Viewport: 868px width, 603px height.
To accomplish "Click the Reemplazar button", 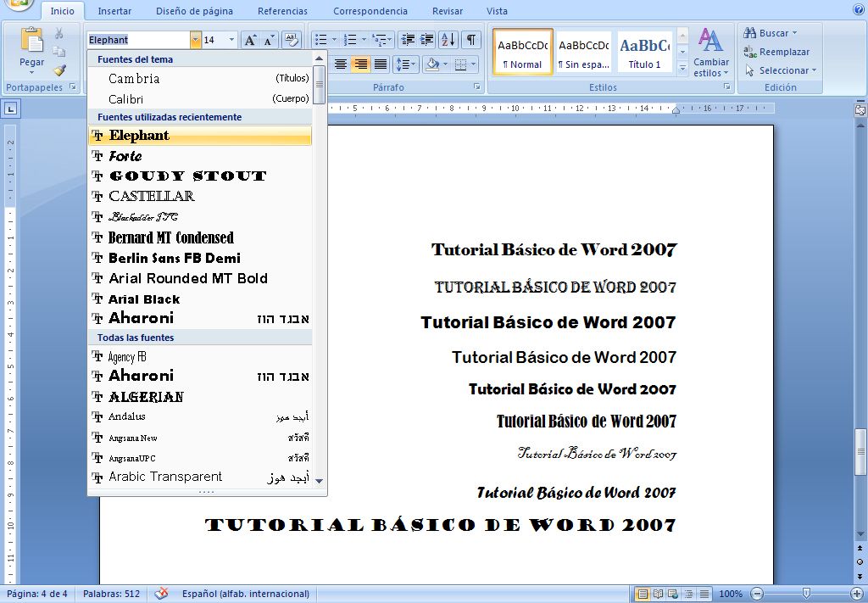I will [777, 52].
